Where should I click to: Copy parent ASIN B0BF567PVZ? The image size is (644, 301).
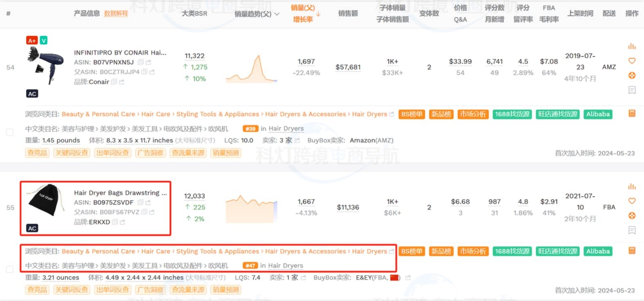(144, 212)
